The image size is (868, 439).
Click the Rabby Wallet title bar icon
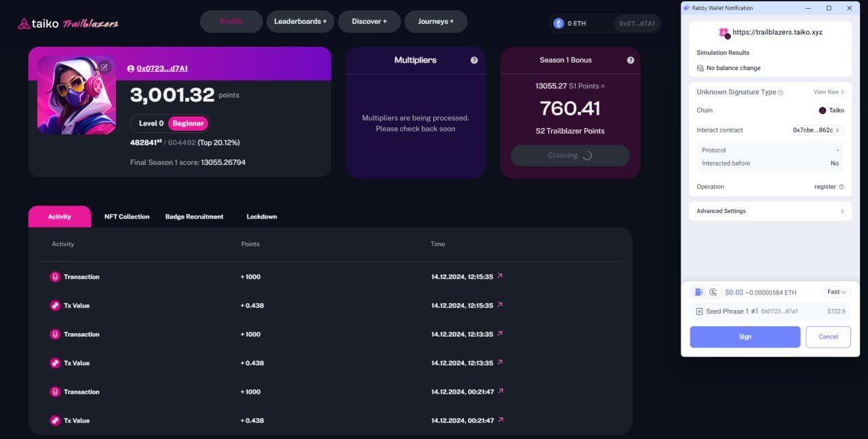686,8
